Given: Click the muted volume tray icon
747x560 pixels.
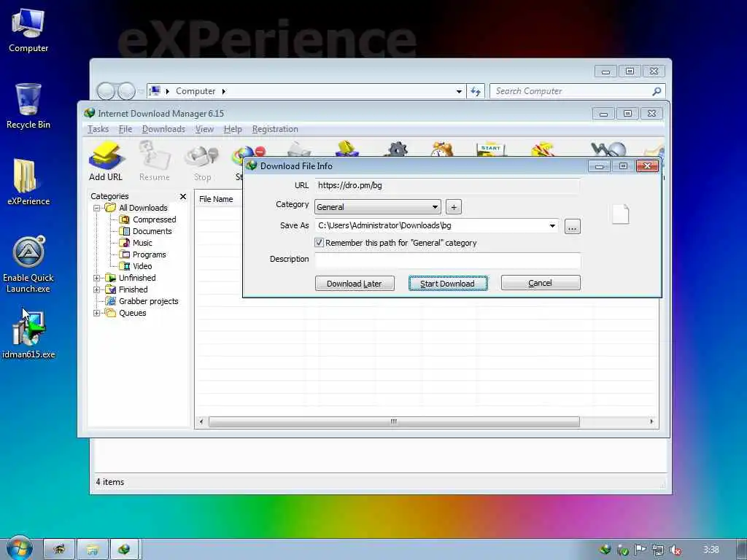Looking at the screenshot, I should pos(675,550).
